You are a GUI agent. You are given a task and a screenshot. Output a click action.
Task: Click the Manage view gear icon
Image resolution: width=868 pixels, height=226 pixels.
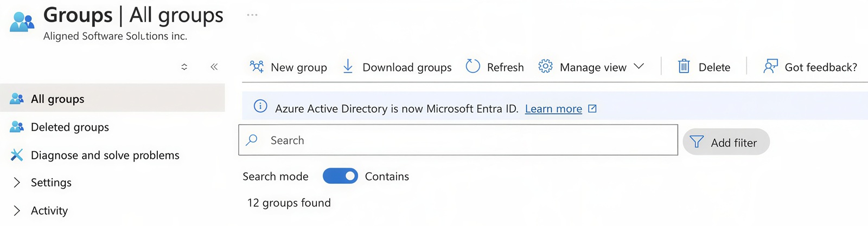(x=545, y=66)
